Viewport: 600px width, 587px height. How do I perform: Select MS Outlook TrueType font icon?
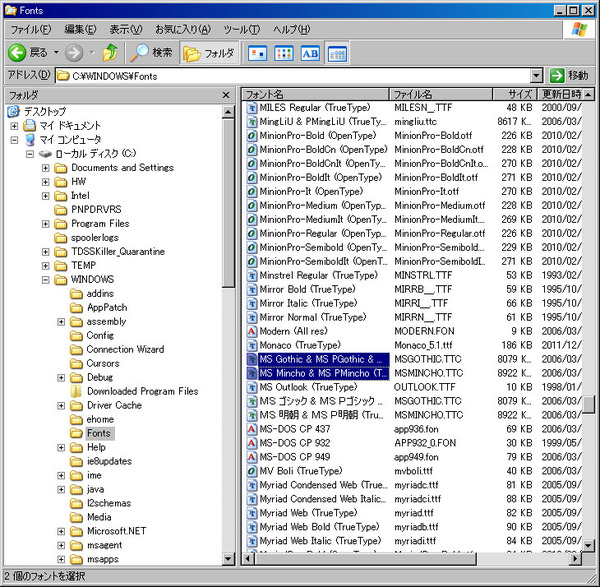click(251, 387)
